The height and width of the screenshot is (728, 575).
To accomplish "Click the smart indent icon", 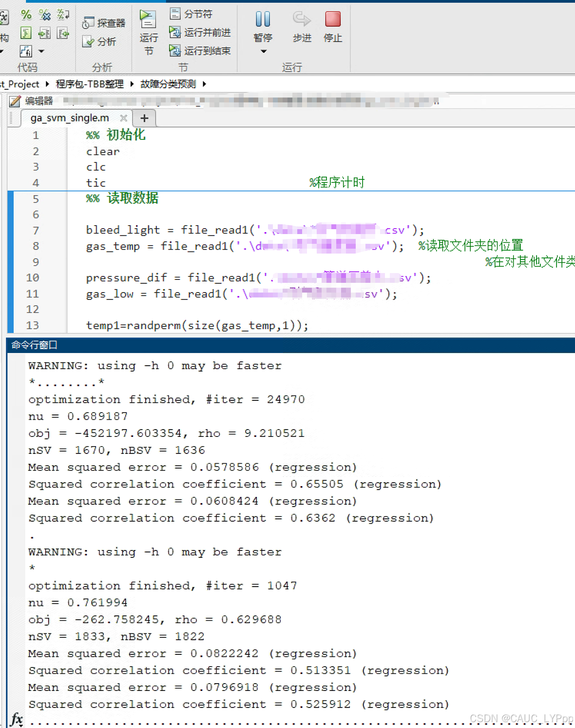I will (x=26, y=33).
